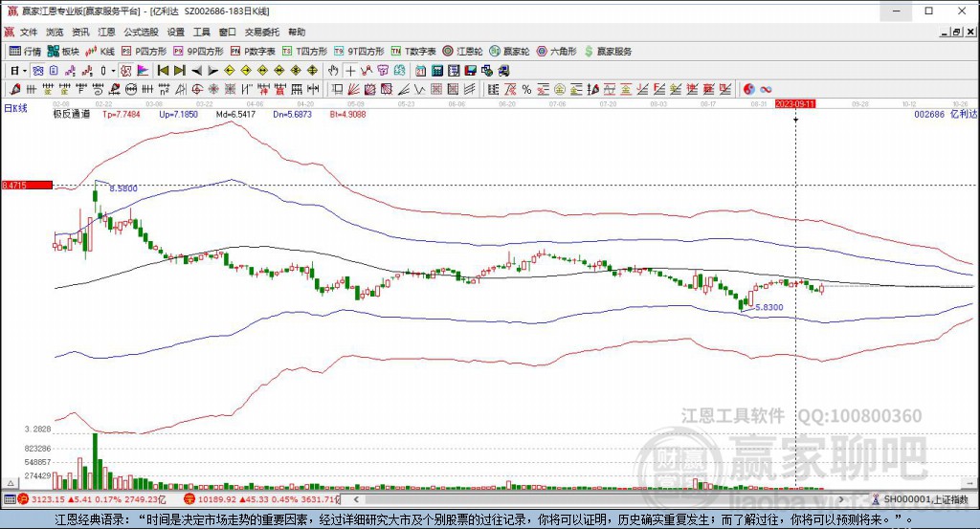
Task: Click the Shenzhen index 10189.92 status entry
Action: [x=262, y=499]
